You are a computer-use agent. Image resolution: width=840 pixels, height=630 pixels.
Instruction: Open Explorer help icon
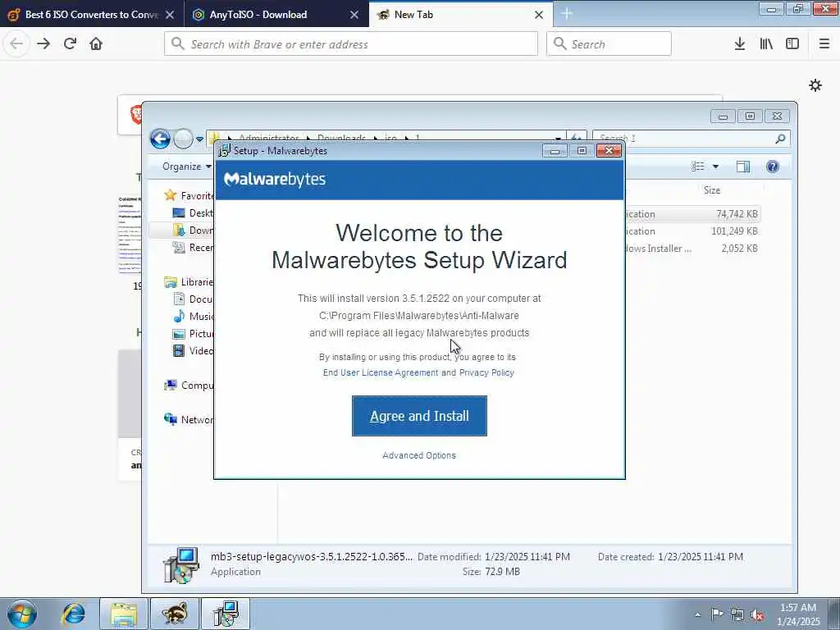click(x=772, y=167)
